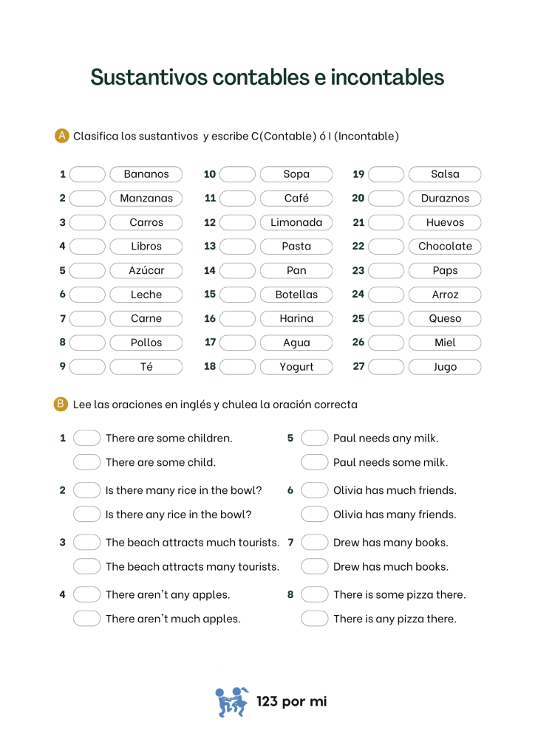
Task: Click the yellow section A badge
Action: click(62, 135)
